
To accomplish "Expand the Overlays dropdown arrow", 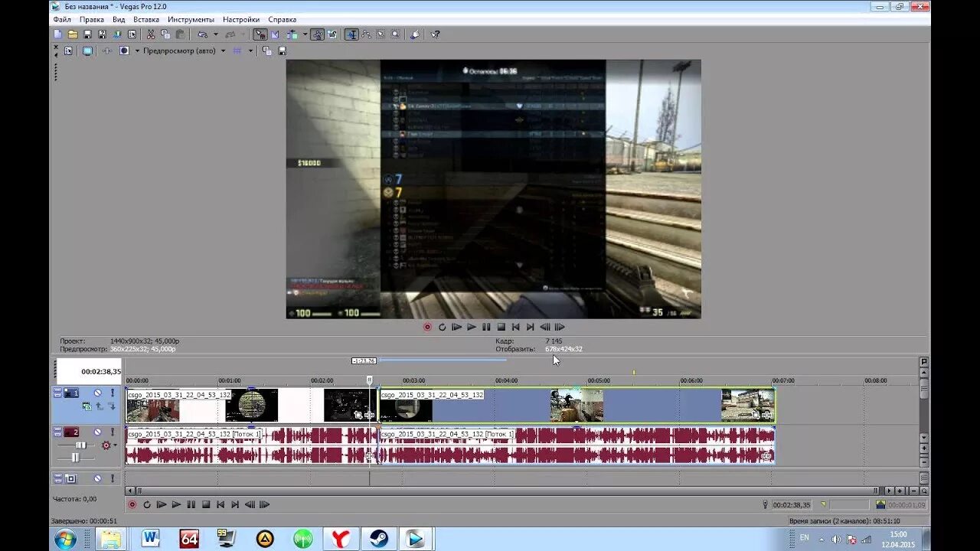I will (250, 51).
